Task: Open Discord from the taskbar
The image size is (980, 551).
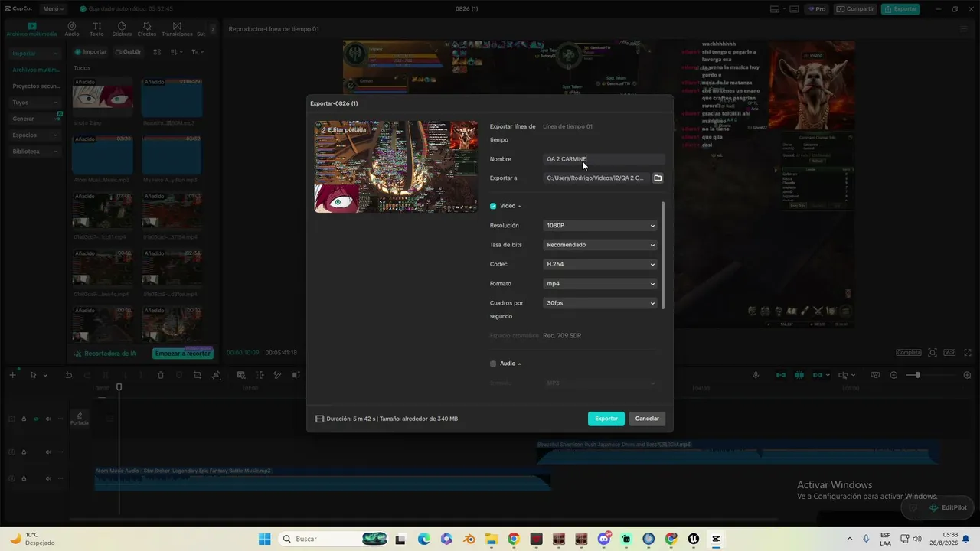Action: [x=604, y=539]
